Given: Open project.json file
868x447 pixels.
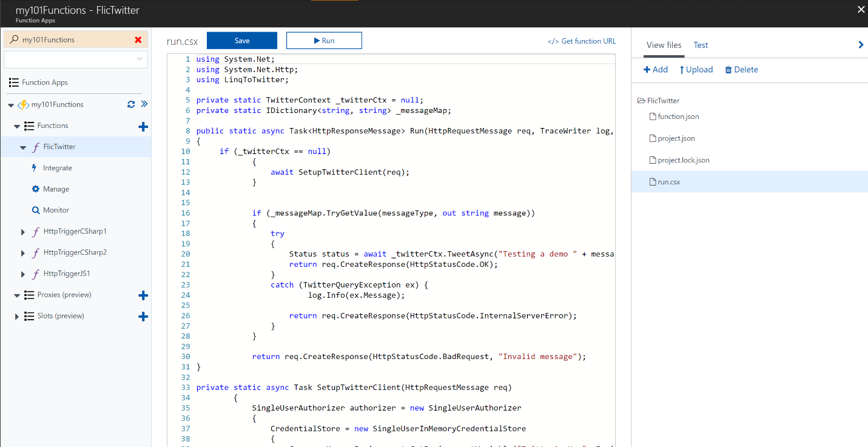Looking at the screenshot, I should click(672, 138).
